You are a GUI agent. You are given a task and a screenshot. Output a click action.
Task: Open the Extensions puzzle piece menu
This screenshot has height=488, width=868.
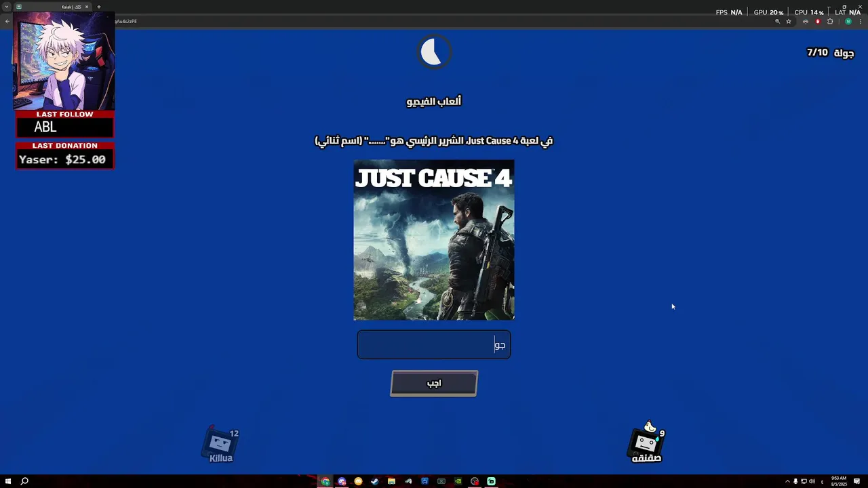(x=830, y=22)
